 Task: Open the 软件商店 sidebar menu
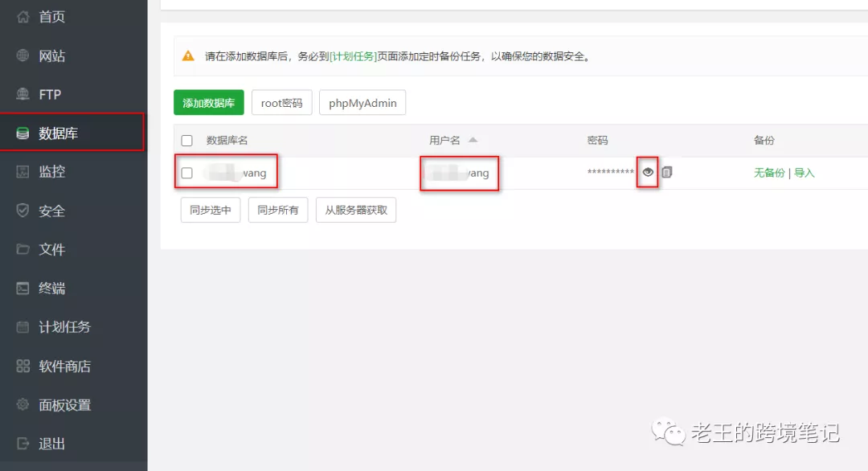click(x=64, y=366)
